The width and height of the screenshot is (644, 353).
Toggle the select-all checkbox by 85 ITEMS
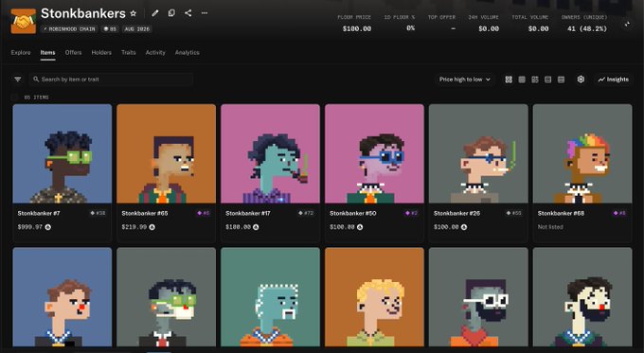tap(15, 97)
